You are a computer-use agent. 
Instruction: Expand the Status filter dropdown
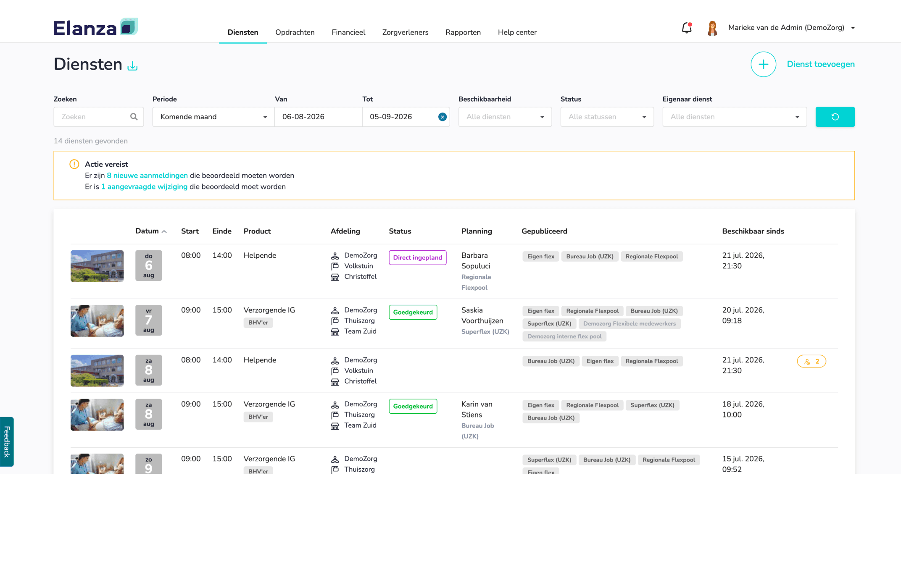(x=607, y=117)
